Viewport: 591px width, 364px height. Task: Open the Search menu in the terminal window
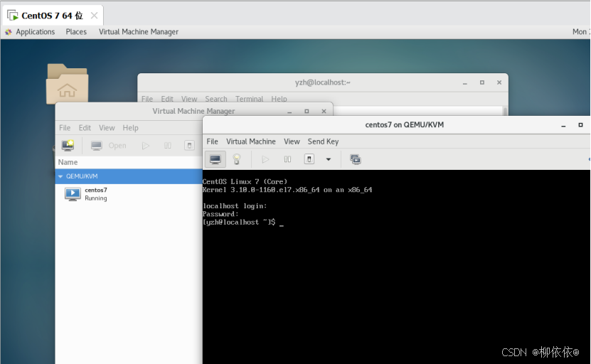[x=216, y=99]
